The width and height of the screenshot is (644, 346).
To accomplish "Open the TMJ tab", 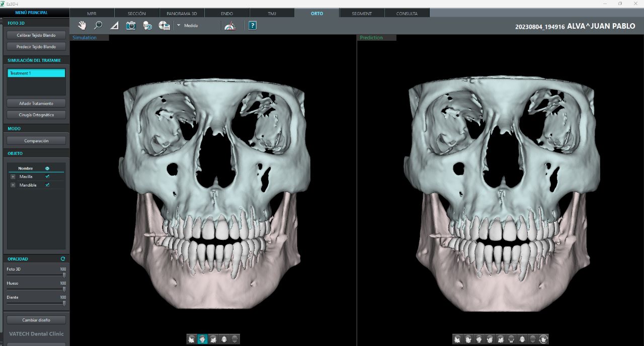I will 272,14.
